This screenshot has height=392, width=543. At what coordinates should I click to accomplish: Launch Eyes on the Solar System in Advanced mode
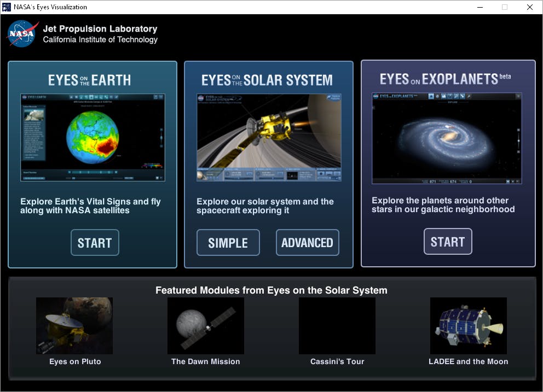click(307, 243)
